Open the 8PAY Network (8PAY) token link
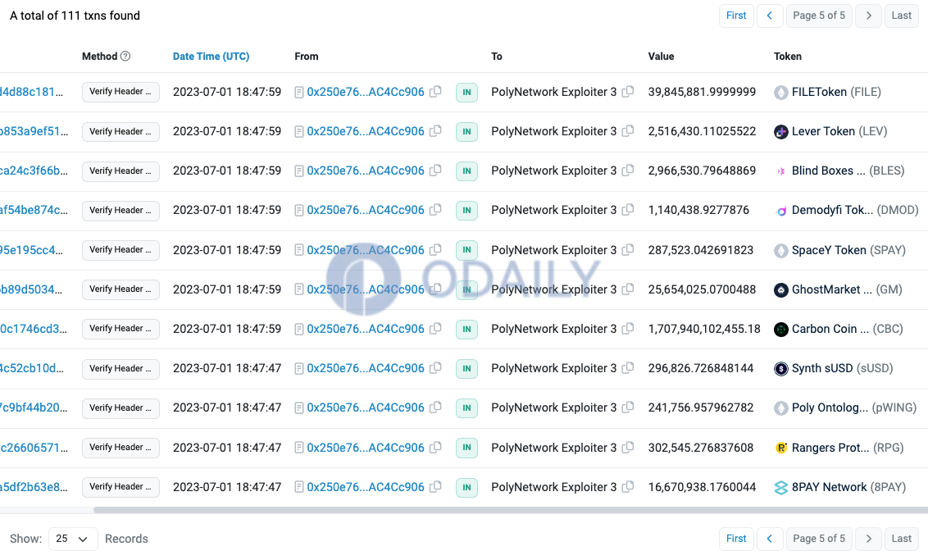This screenshot has height=560, width=928. pyautogui.click(x=848, y=486)
